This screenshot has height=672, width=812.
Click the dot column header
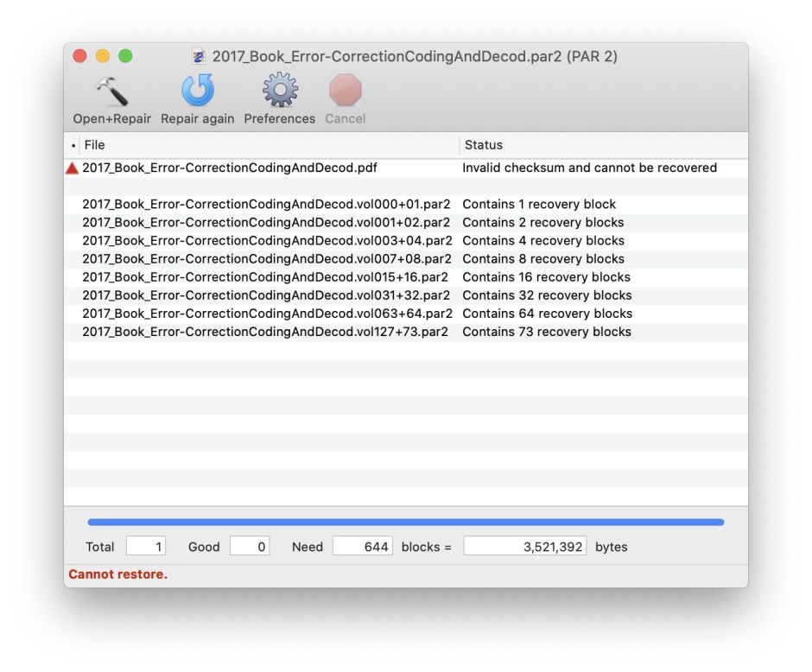73,145
